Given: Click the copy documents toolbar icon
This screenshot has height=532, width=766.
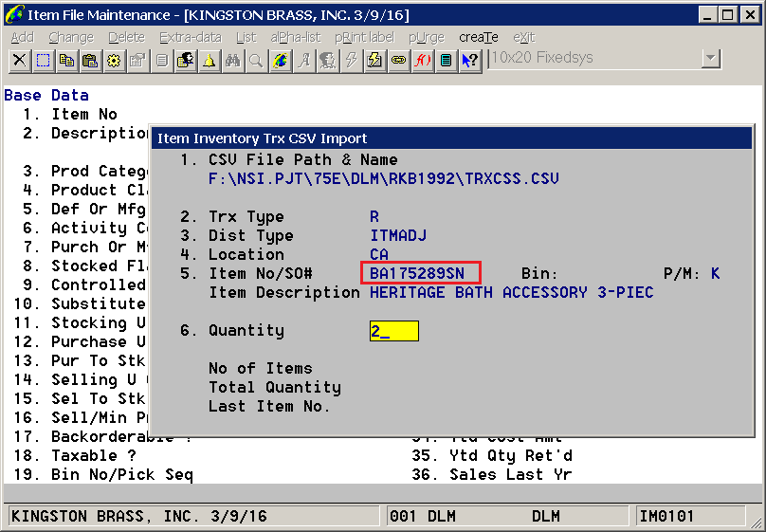Looking at the screenshot, I should coord(67,61).
